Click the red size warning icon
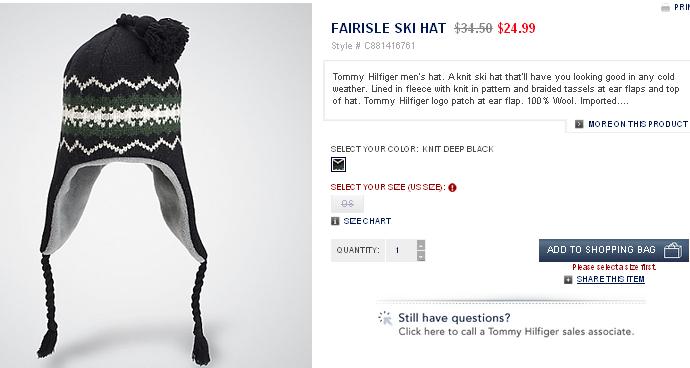The image size is (690, 368). pos(452,188)
